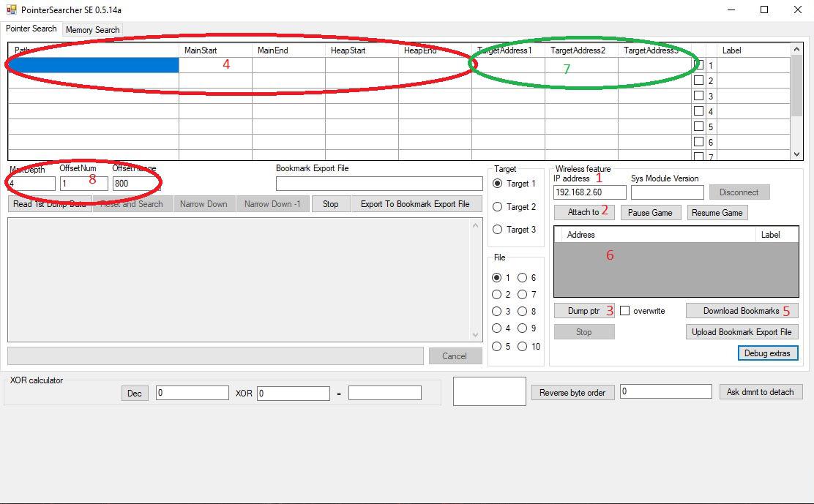Click Download Bookmarks button

(741, 311)
